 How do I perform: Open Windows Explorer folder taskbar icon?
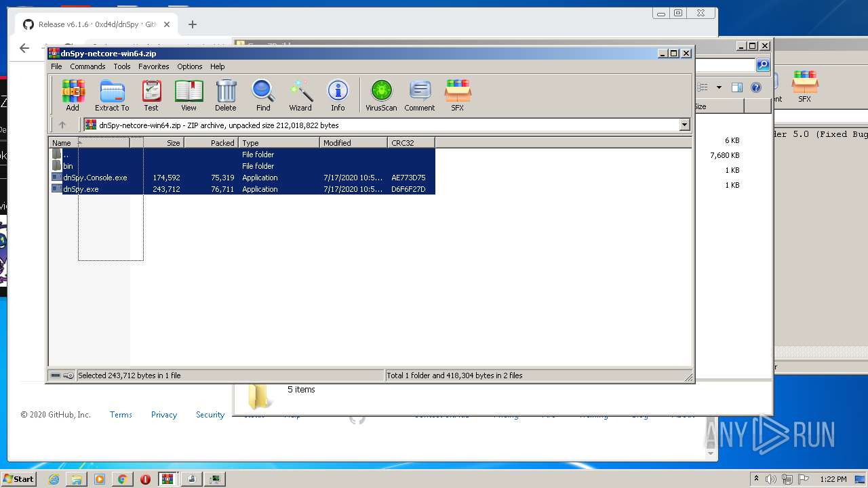point(77,479)
